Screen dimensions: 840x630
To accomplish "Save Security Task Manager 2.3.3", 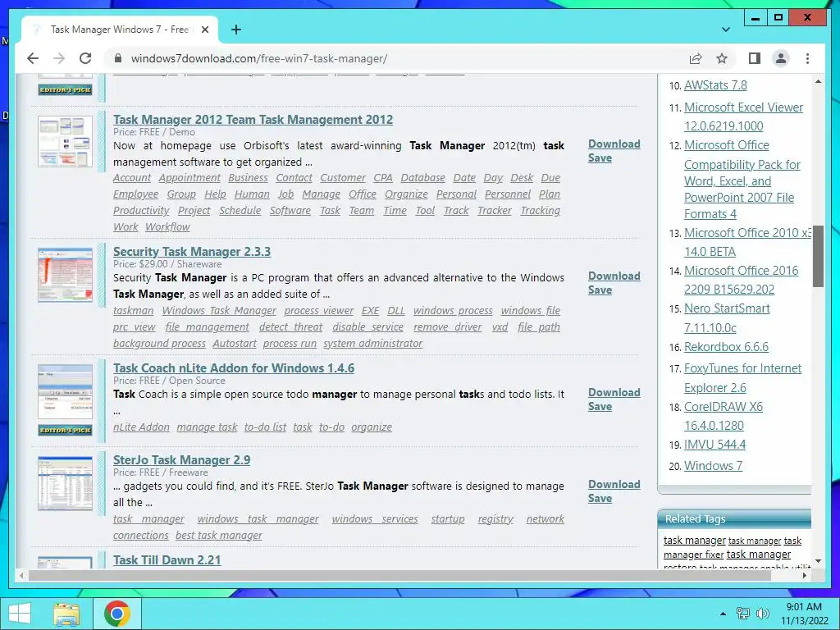I will [600, 290].
